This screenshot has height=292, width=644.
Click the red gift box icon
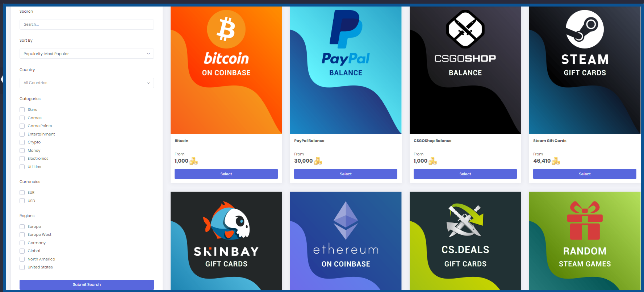pyautogui.click(x=585, y=221)
